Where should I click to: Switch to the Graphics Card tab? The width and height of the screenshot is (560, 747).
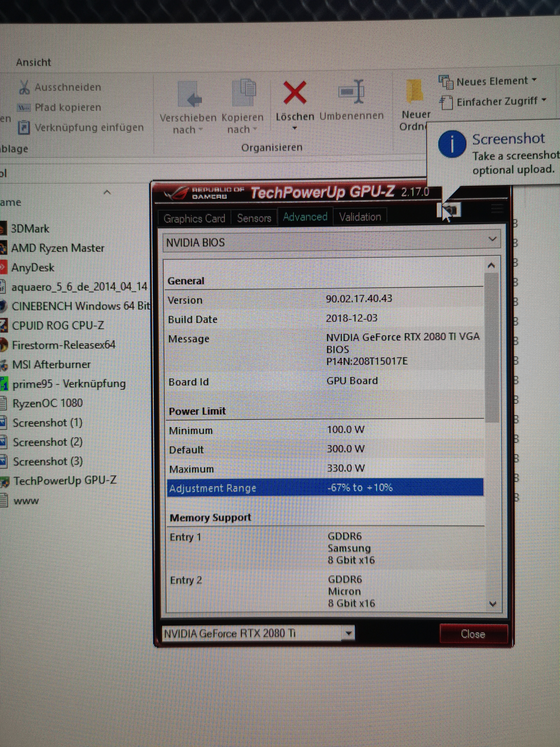tap(194, 218)
